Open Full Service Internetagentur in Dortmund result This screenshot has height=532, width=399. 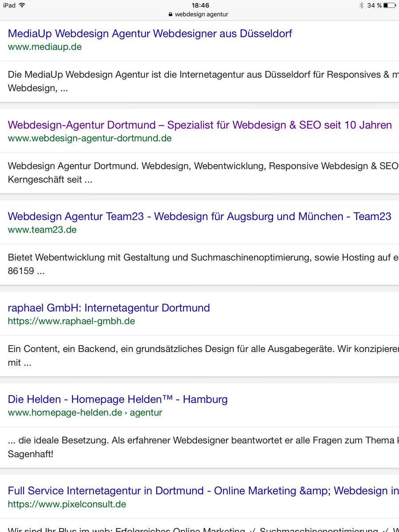[x=203, y=491]
